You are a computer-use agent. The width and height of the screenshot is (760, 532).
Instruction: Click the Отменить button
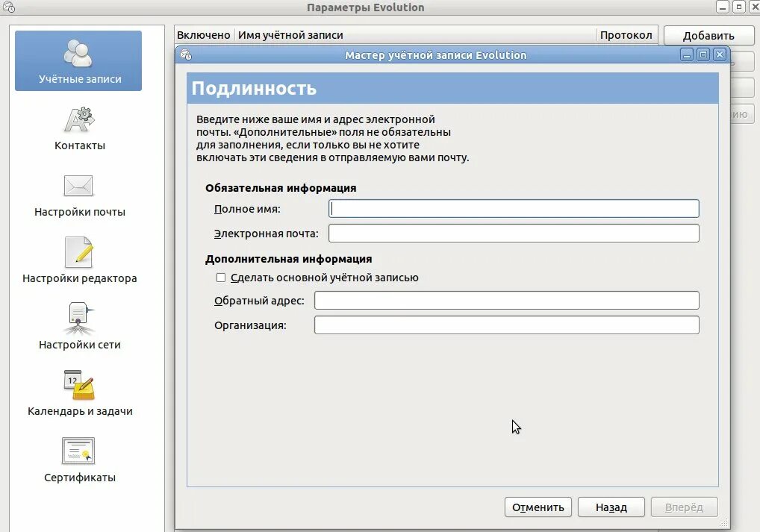tap(538, 507)
